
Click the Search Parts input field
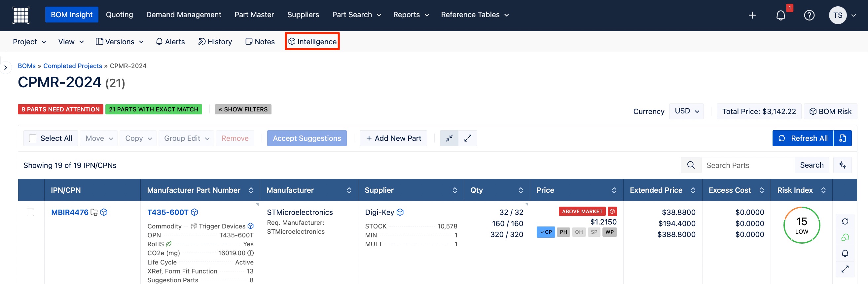click(x=748, y=165)
